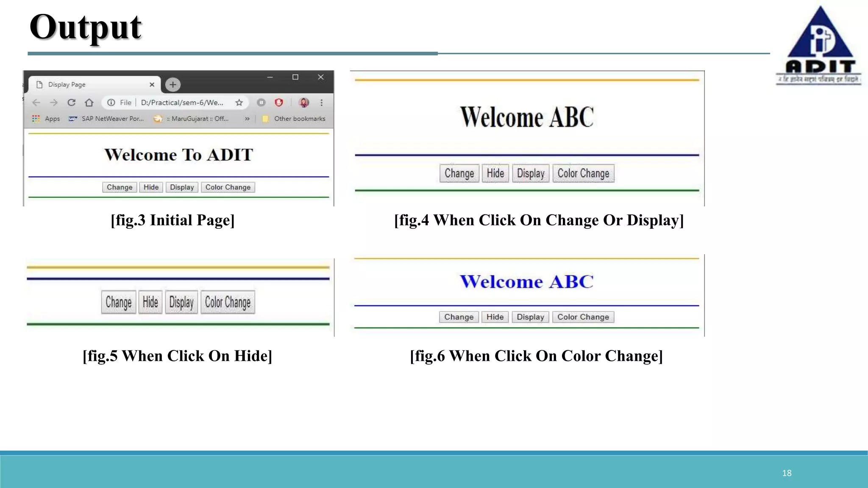Image resolution: width=868 pixels, height=488 pixels.
Task: Open the user profile avatar
Action: [x=304, y=103]
